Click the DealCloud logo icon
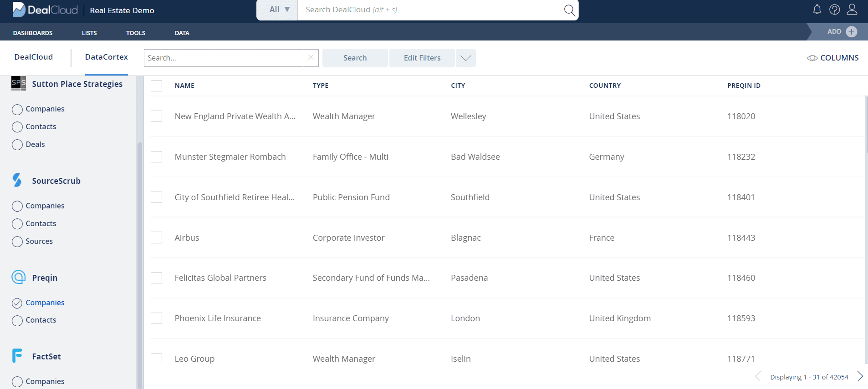Viewport: 868px width, 389px height. [19, 10]
